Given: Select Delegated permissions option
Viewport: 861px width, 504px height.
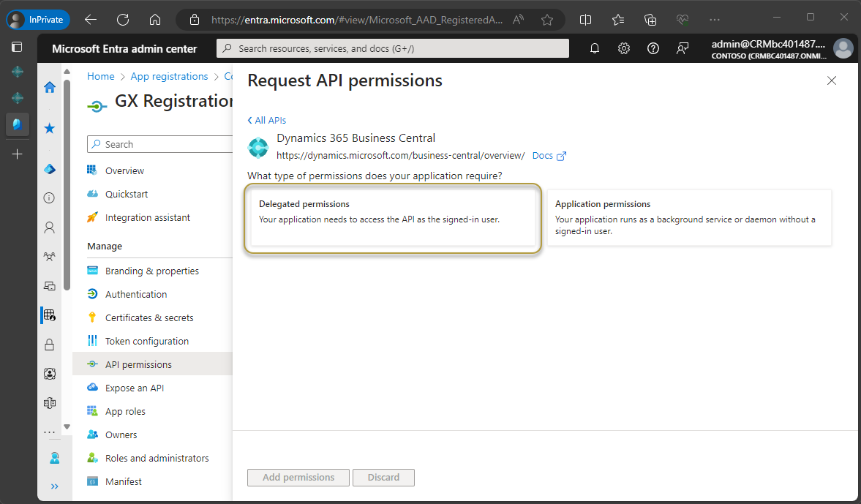Looking at the screenshot, I should pyautogui.click(x=393, y=218).
